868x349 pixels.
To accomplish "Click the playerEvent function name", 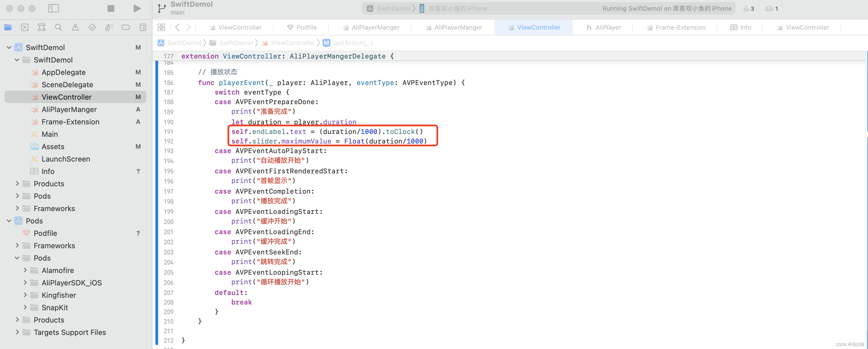I will (x=241, y=82).
